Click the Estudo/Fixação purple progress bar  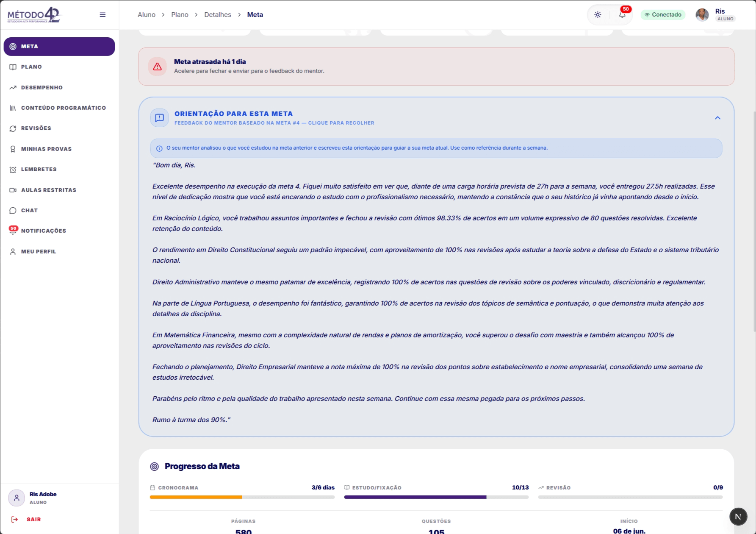pyautogui.click(x=436, y=497)
